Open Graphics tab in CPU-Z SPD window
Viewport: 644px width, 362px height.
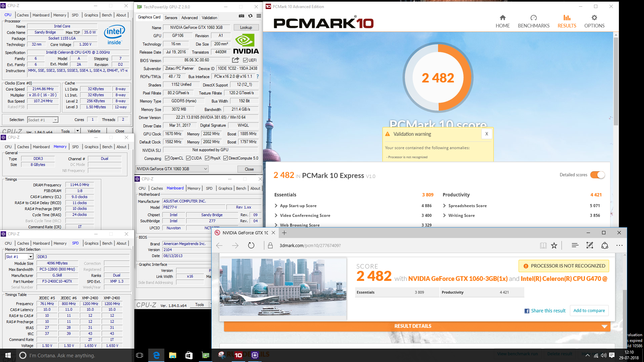pyautogui.click(x=91, y=243)
